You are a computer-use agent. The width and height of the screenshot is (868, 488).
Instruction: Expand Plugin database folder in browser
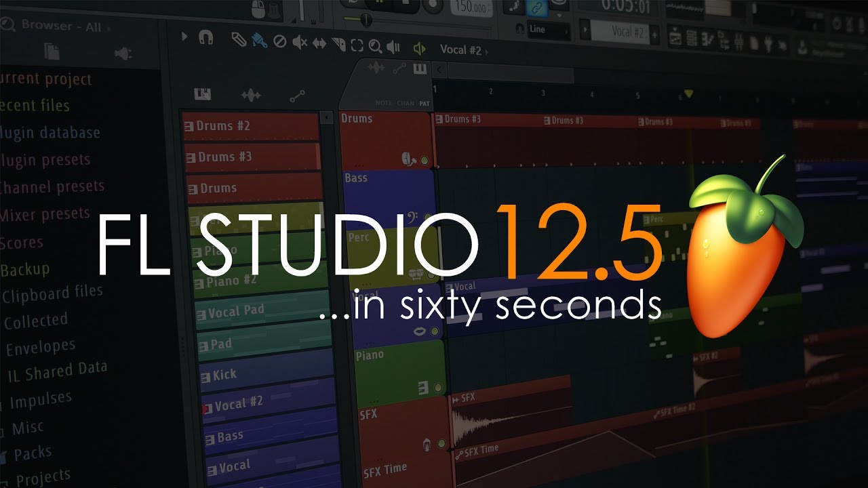(x=50, y=133)
